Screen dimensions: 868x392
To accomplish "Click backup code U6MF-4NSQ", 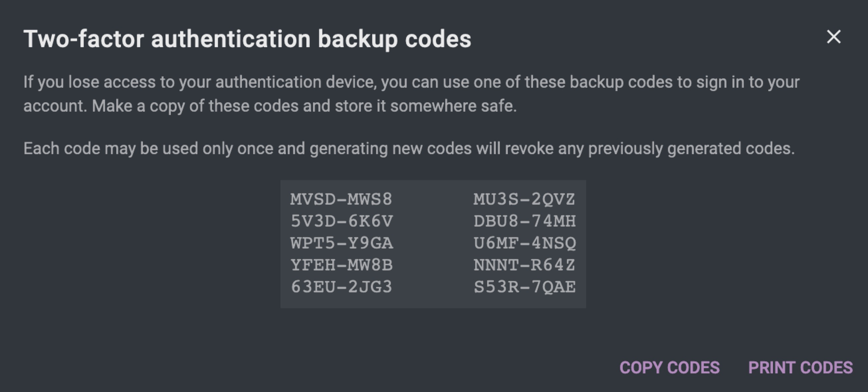I will click(525, 243).
